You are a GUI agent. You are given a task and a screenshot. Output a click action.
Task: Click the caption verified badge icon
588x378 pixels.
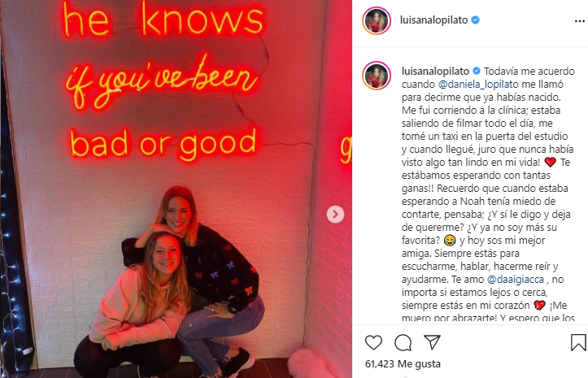(477, 71)
